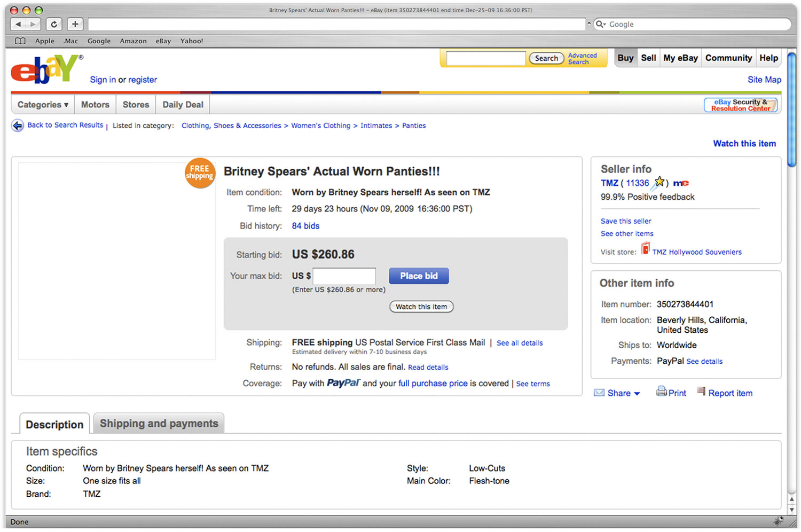801x532 pixels.
Task: Click the Google search magnifier icon
Action: pyautogui.click(x=600, y=24)
